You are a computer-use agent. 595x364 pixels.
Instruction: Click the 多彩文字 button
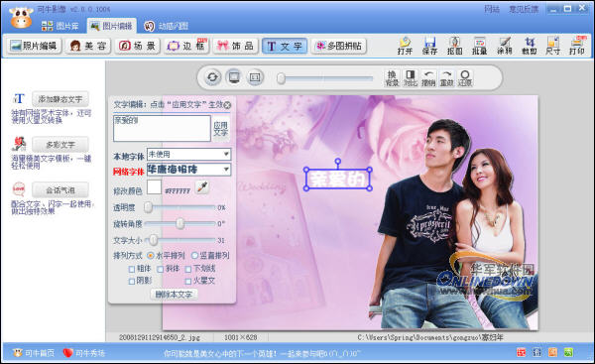(60, 145)
